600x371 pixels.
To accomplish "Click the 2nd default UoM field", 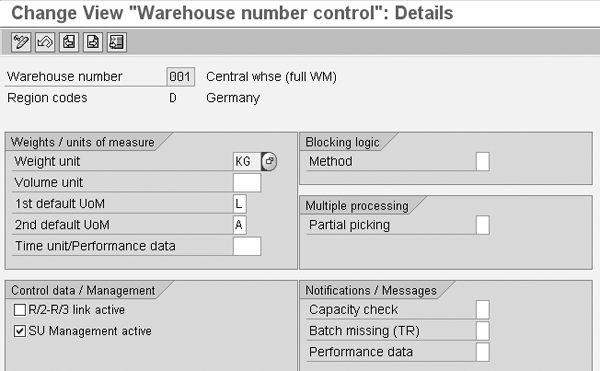I will click(240, 225).
